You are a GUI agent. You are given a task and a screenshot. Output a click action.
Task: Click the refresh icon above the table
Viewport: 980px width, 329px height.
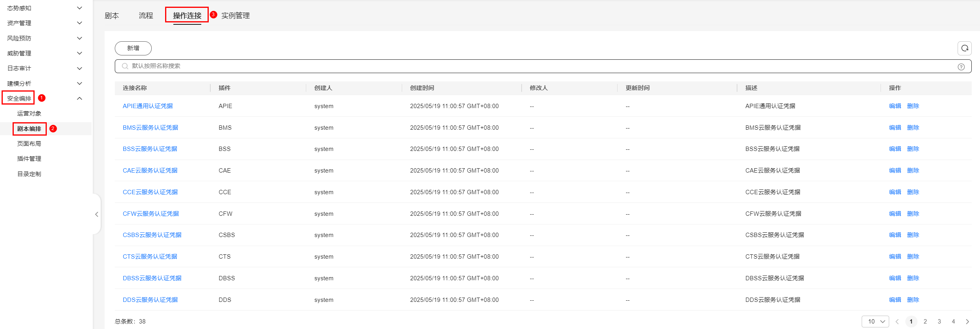964,48
